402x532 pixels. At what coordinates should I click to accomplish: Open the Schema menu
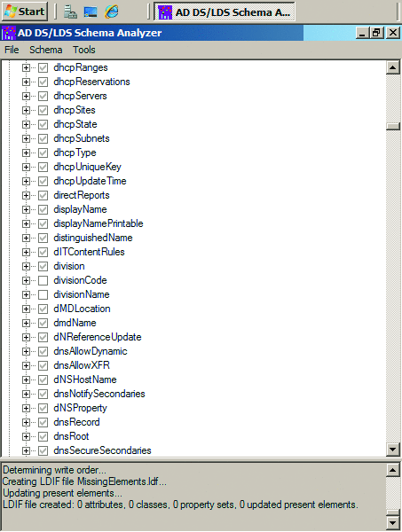tap(46, 50)
